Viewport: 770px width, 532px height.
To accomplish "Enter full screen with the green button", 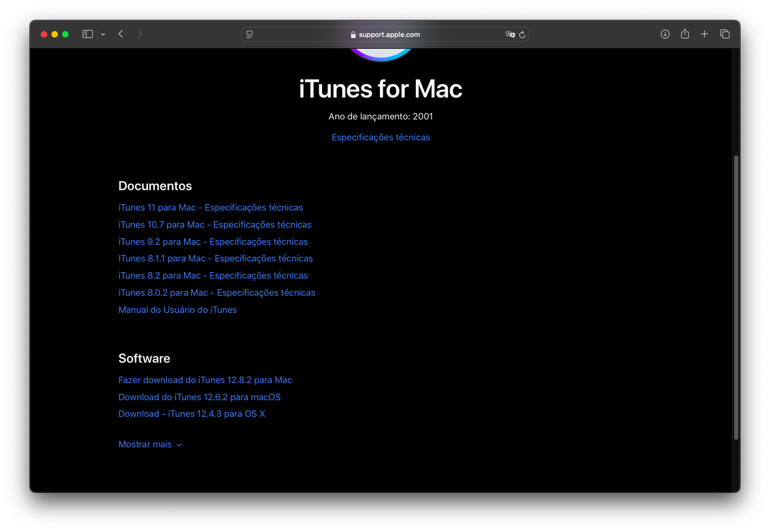I will [x=65, y=34].
